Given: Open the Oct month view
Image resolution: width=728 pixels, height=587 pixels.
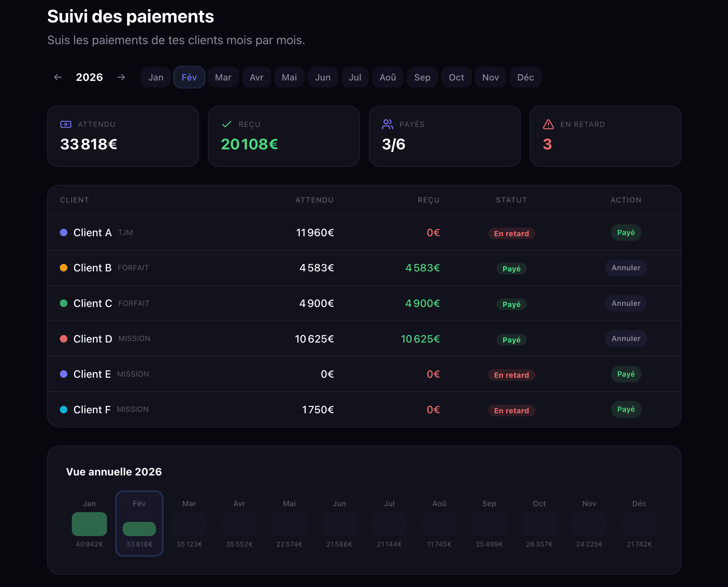Looking at the screenshot, I should (456, 77).
